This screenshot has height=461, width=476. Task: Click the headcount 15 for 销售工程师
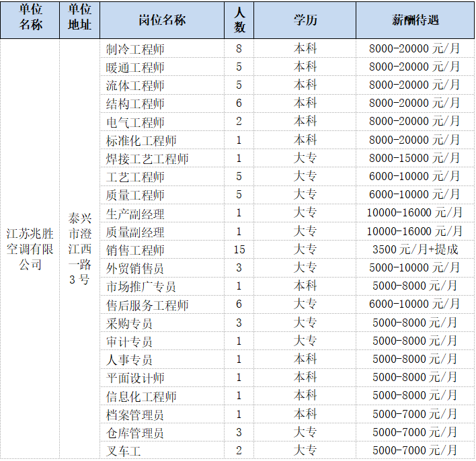point(239,249)
